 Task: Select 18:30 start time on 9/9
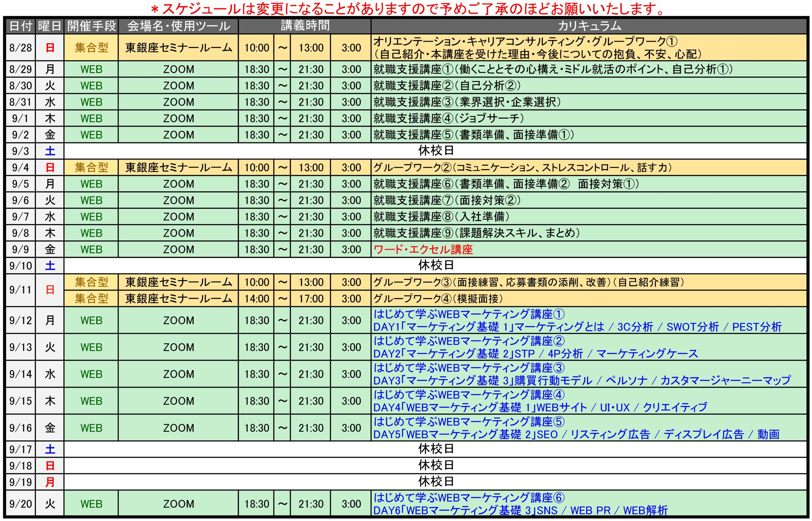(256, 249)
